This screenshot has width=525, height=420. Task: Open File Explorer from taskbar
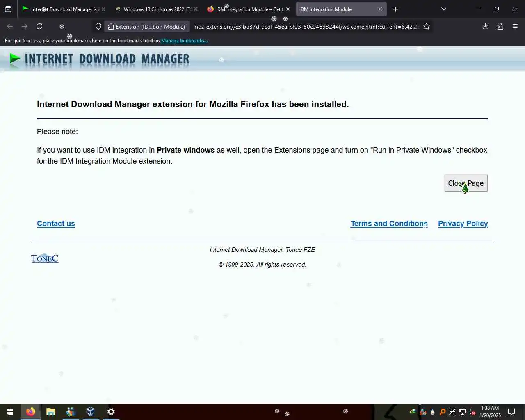pos(51,412)
